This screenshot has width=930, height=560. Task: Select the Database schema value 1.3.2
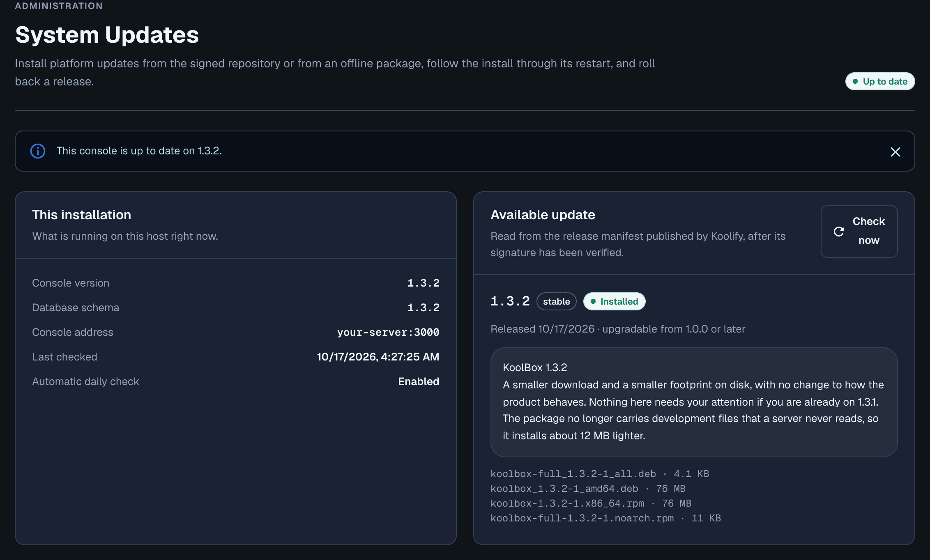click(x=423, y=308)
